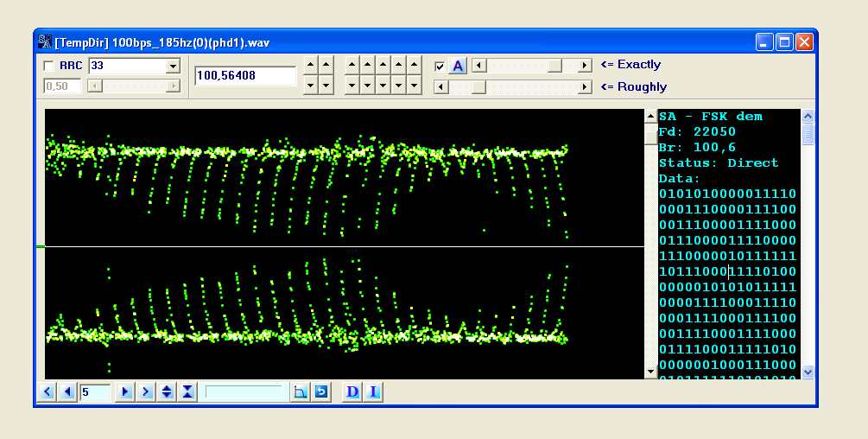The width and height of the screenshot is (868, 439).
Task: Click the graph axes icon button
Action: tap(300, 392)
